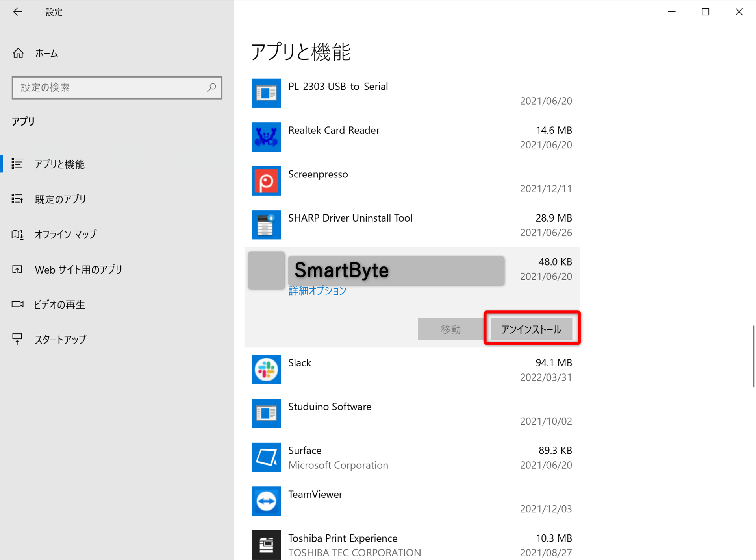Go to ホーム (Home) in the sidebar
756x560 pixels.
point(46,53)
